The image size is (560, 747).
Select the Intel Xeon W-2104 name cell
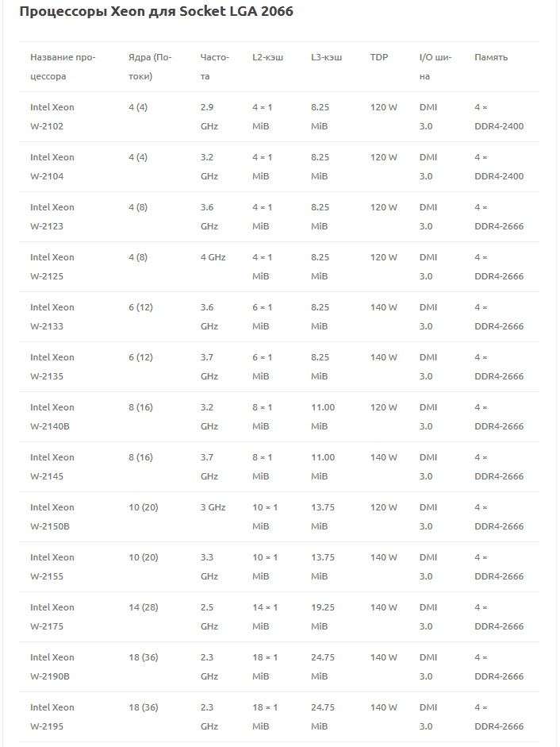tap(52, 167)
